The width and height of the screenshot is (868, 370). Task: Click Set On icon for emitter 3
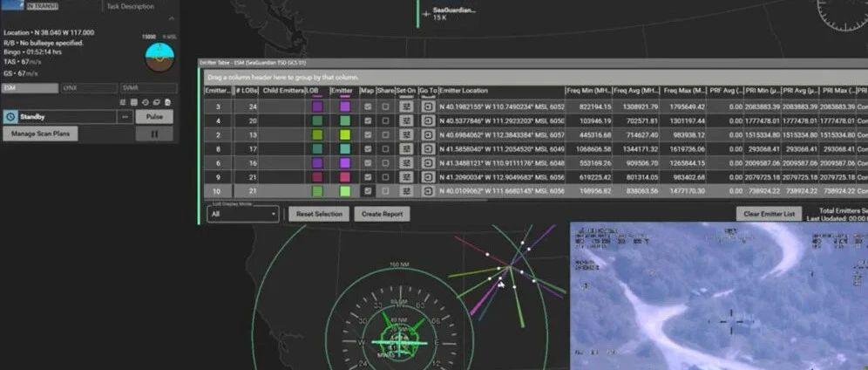pos(406,106)
